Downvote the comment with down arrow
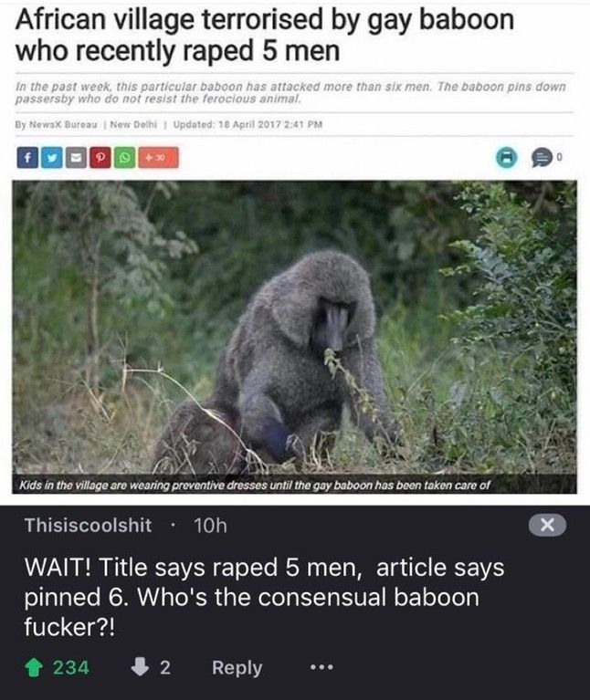The image size is (590, 700). click(x=140, y=667)
